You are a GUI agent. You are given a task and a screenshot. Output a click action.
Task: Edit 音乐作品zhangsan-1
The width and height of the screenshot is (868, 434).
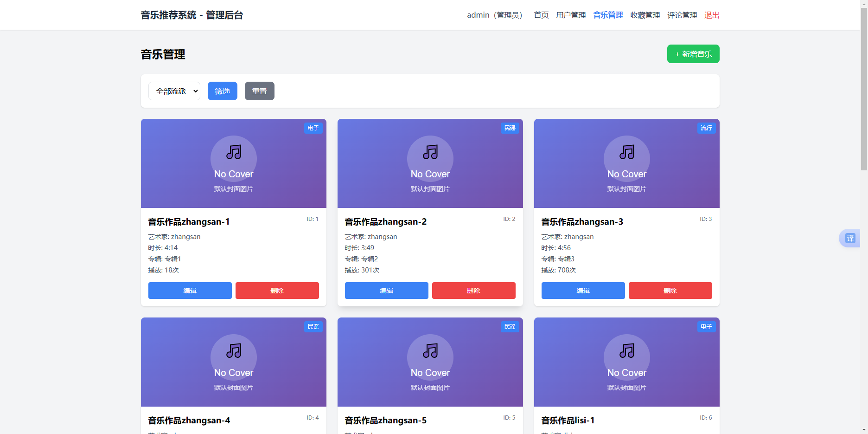(x=190, y=291)
